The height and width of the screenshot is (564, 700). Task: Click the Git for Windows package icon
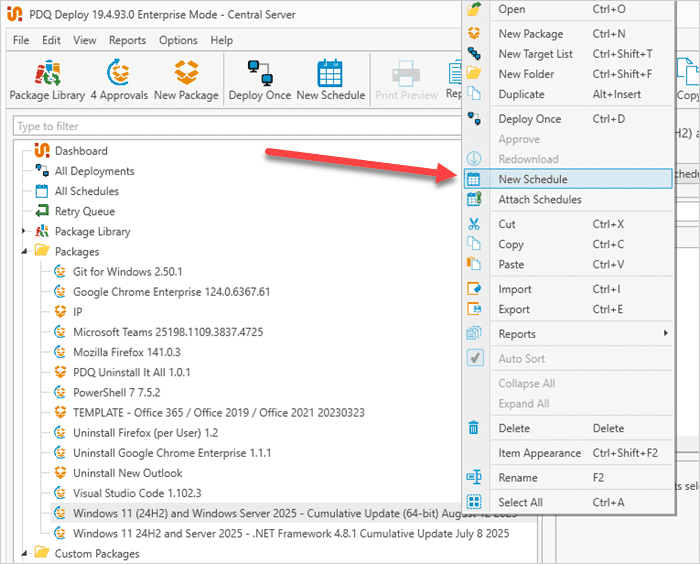coord(60,271)
